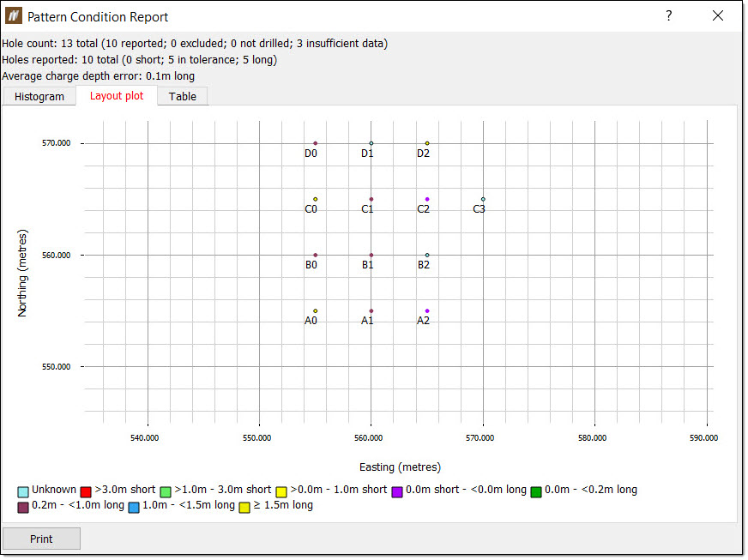The image size is (748, 560).
Task: Click the 590.000 easting axis value
Action: coord(703,438)
